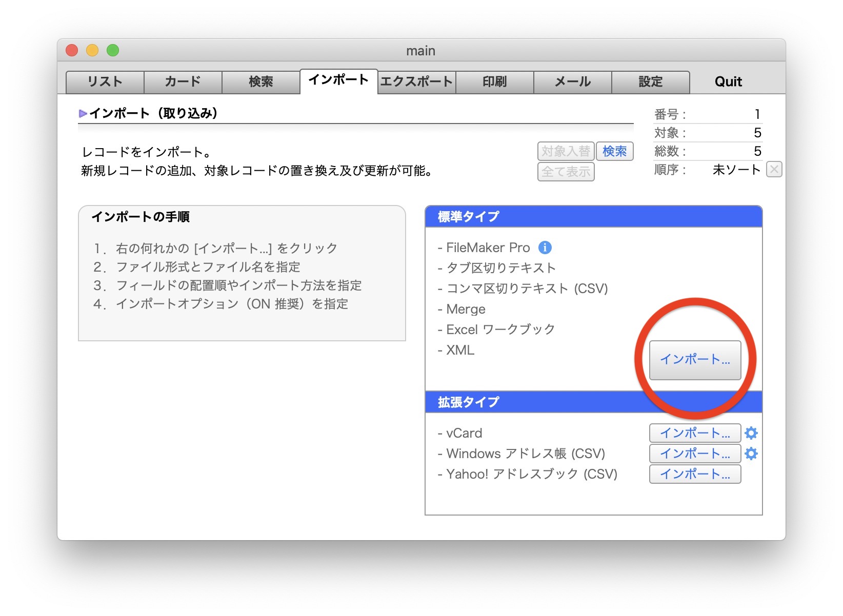Click the standard type インポート button
The image size is (843, 616).
point(695,360)
